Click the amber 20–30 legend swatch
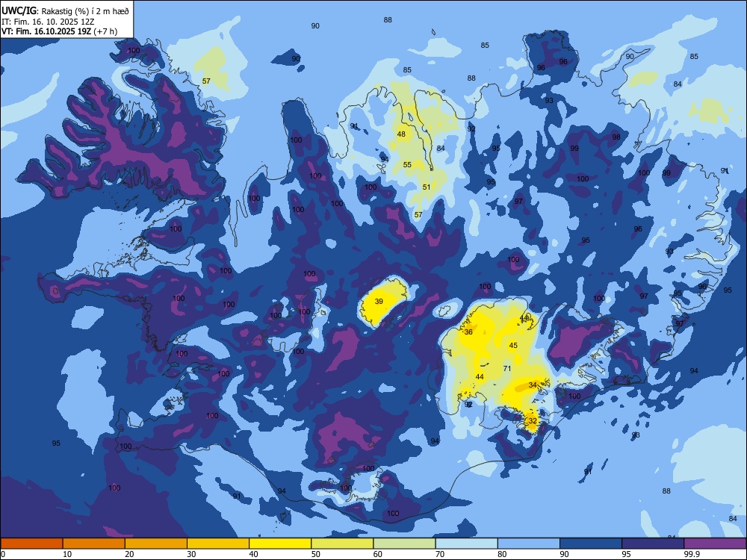 (156, 544)
